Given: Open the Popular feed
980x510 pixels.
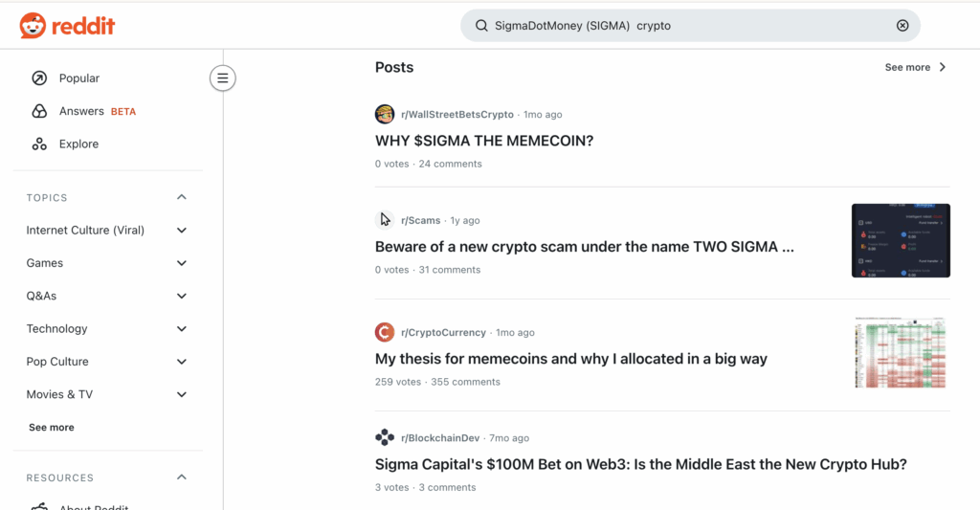Looking at the screenshot, I should [x=78, y=78].
